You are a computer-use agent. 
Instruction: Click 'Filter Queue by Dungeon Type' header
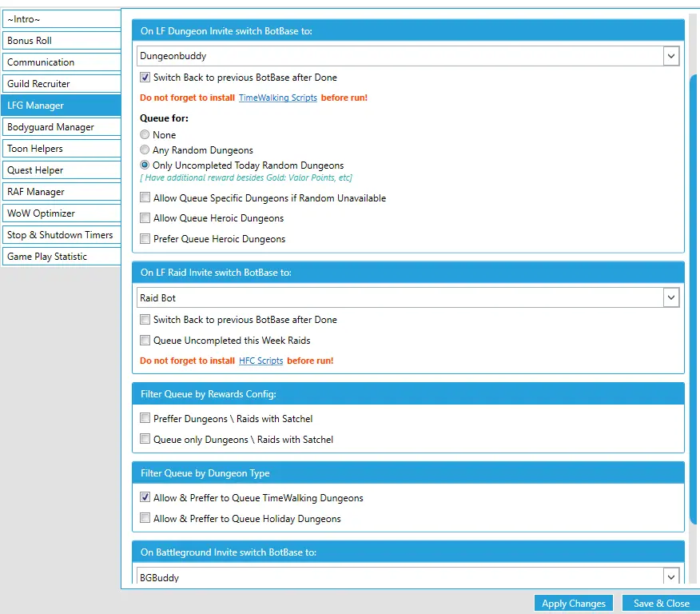tap(408, 472)
